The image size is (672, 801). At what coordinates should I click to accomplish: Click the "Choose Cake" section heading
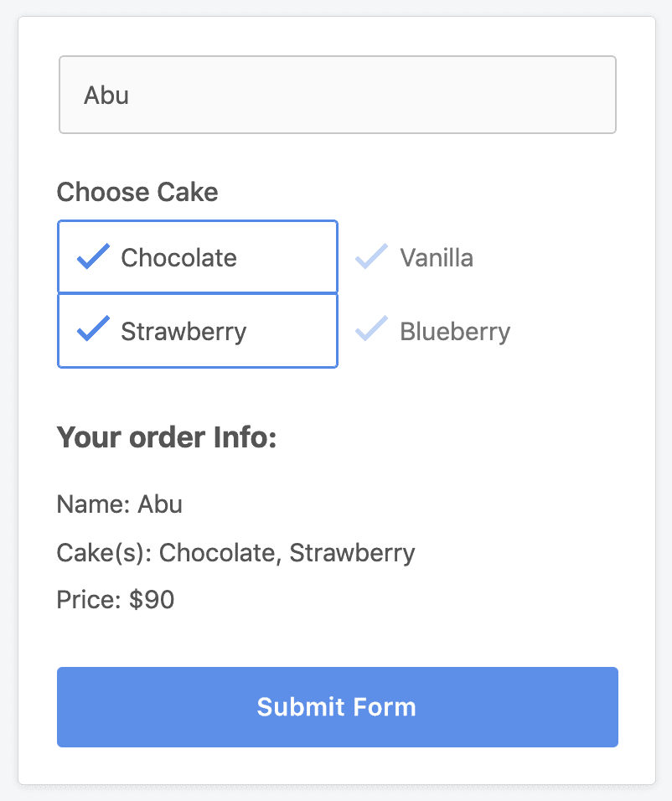(x=137, y=192)
